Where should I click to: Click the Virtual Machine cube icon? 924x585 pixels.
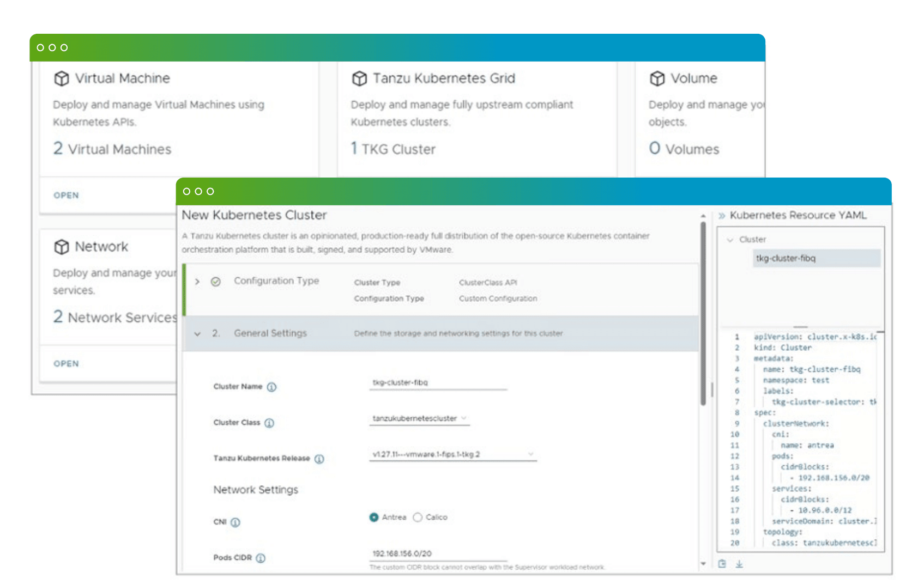[61, 79]
